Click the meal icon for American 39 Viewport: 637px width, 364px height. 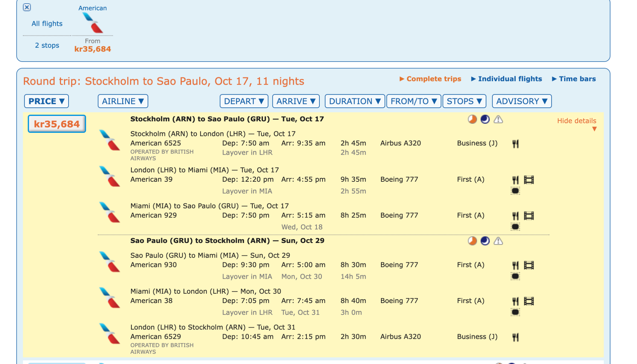coord(515,180)
